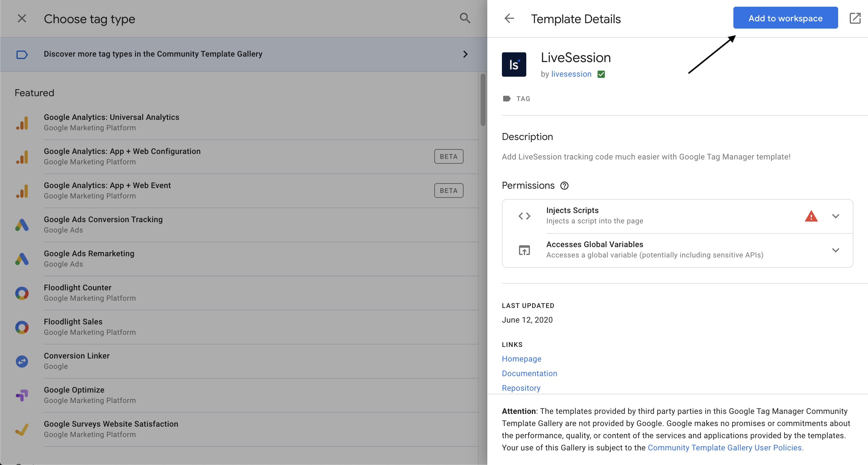Click the Floodlight Sales icon
Image resolution: width=868 pixels, height=465 pixels.
(22, 327)
